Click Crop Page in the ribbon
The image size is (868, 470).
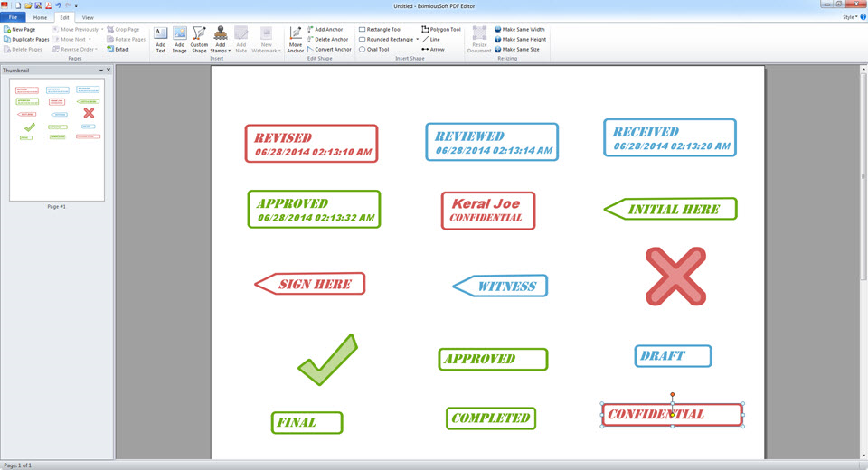[x=123, y=29]
